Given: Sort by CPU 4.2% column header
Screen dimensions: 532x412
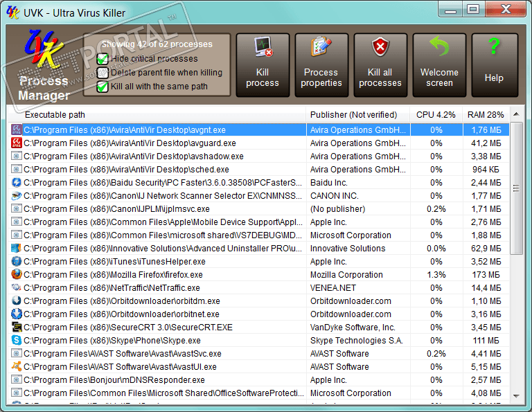Looking at the screenshot, I should [436, 115].
